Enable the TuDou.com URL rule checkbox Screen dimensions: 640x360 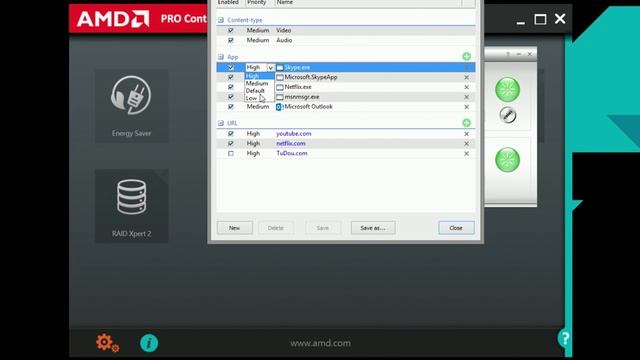click(231, 153)
